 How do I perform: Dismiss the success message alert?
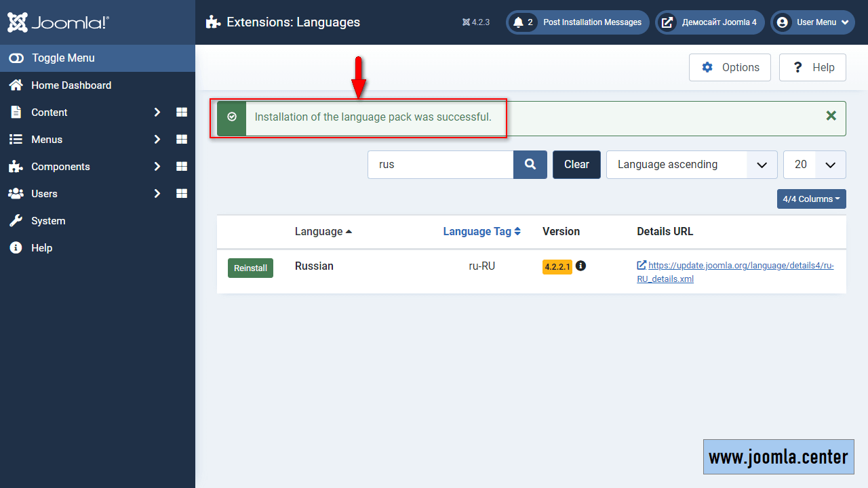point(831,116)
